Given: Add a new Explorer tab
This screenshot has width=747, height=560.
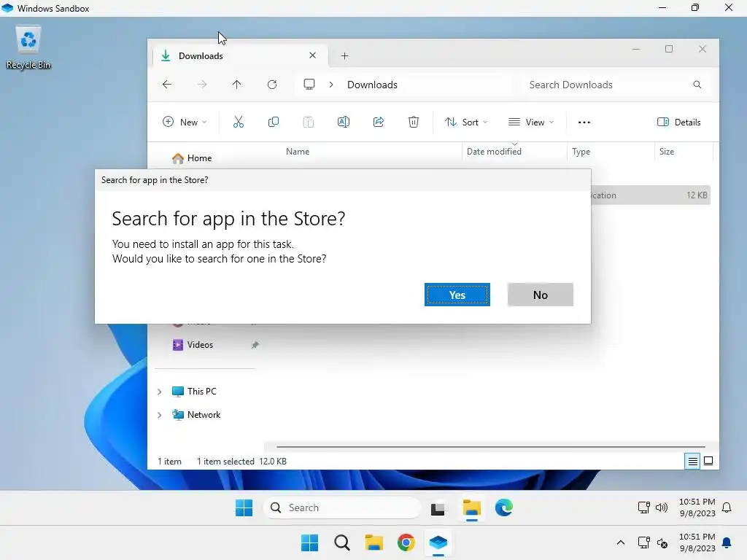Looking at the screenshot, I should (x=344, y=55).
